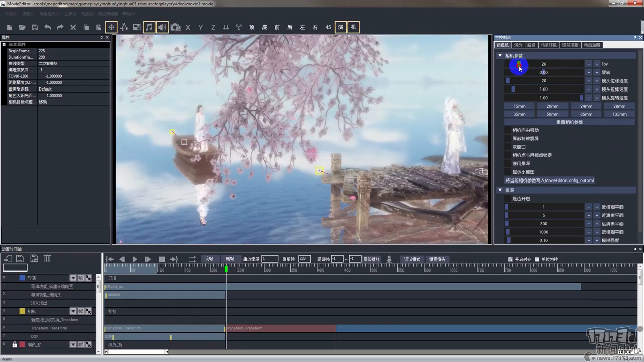644x362 pixels.
Task: Enable 相机点与目标点锁定 checkbox
Action: [507, 155]
